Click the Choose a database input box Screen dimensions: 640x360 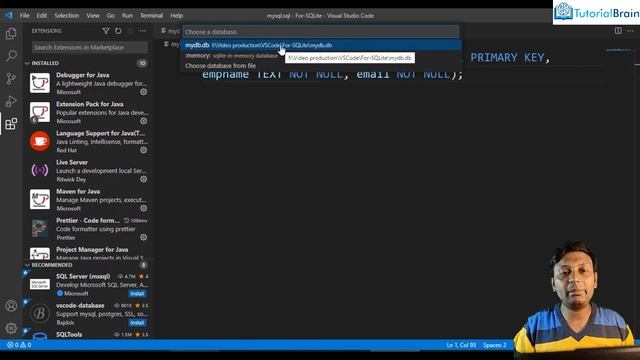(x=321, y=32)
